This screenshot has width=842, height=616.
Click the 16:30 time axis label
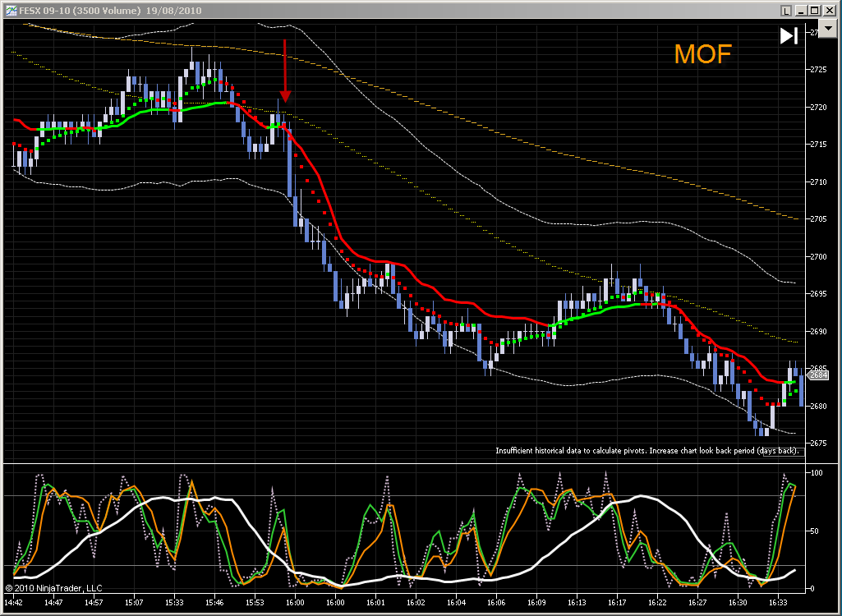point(738,603)
